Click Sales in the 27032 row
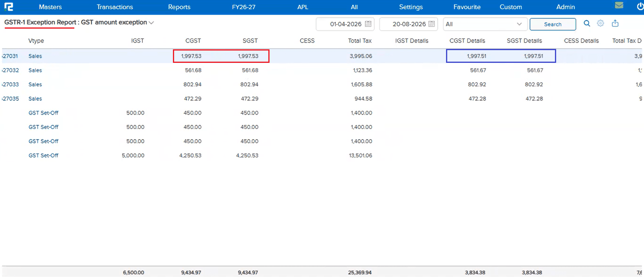Image resolution: width=644 pixels, height=280 pixels. 35,70
